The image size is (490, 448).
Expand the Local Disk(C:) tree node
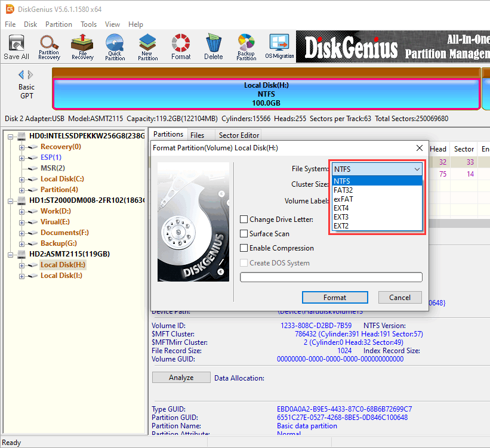pos(22,179)
